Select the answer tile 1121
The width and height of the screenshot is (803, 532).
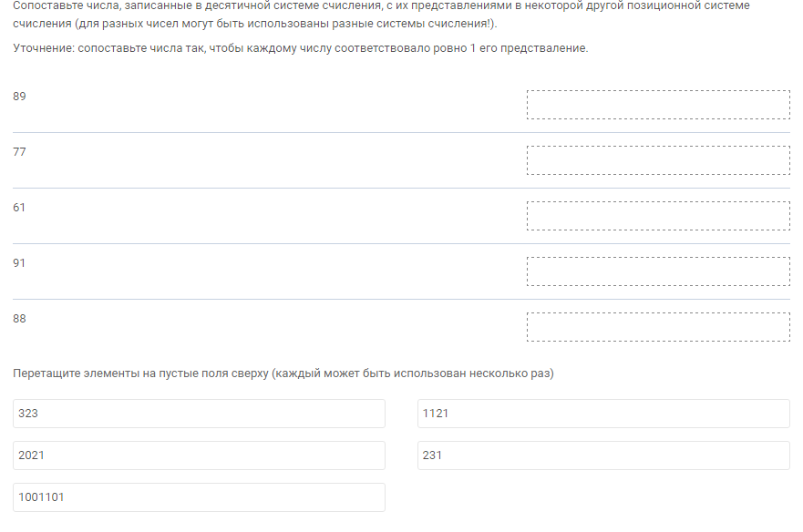603,414
